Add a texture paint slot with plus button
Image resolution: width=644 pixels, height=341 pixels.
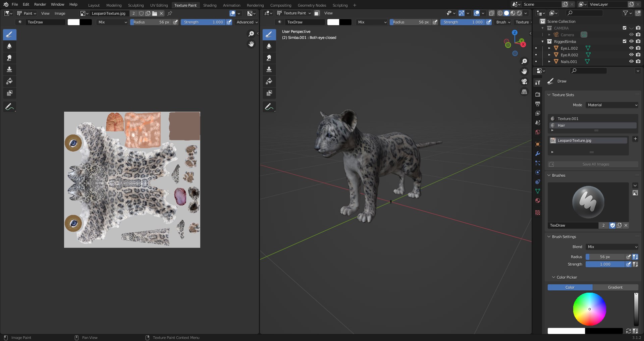tap(635, 139)
